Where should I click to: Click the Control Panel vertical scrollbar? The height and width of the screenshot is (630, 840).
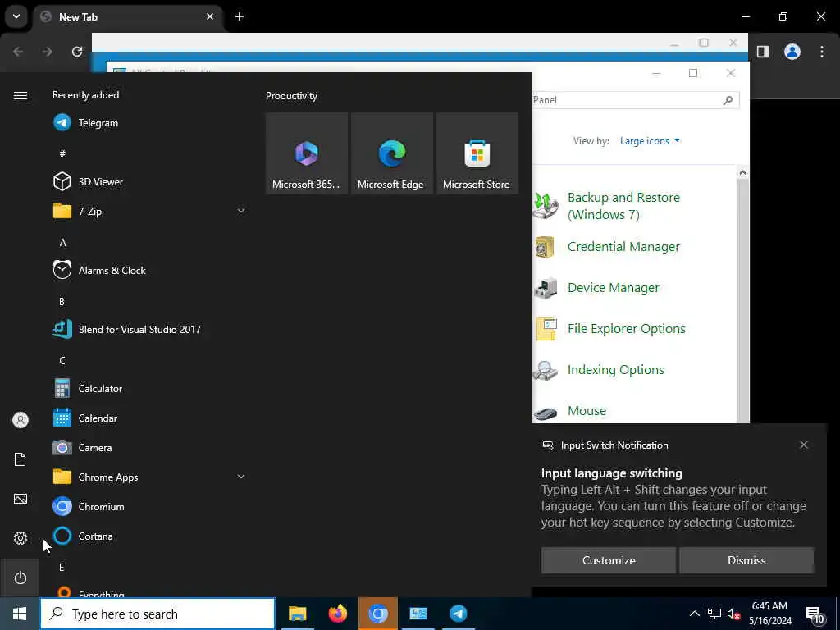[742, 300]
